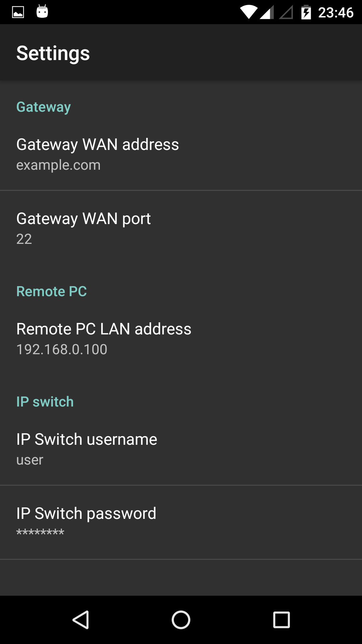The image size is (362, 644).
Task: Edit the Remote PC LAN address
Action: tap(181, 338)
